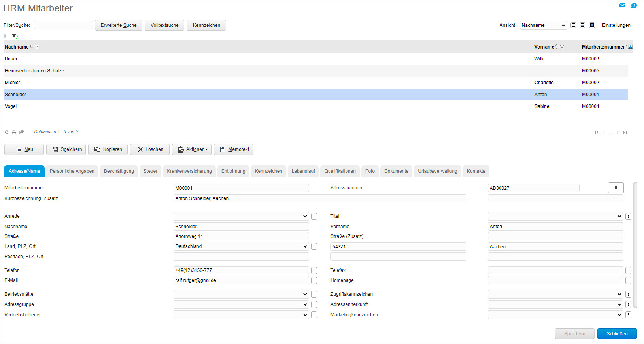The width and height of the screenshot is (644, 344).
Task: Open the Einstellungen link
Action: [616, 25]
